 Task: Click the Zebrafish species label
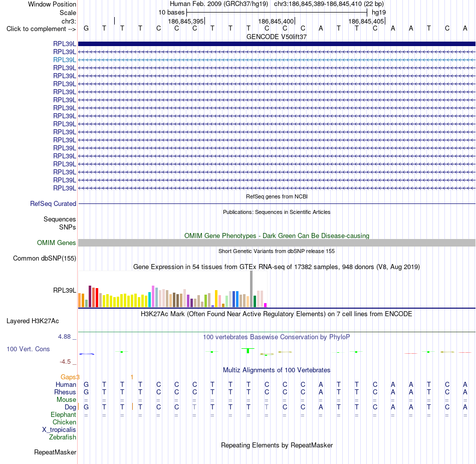point(63,437)
